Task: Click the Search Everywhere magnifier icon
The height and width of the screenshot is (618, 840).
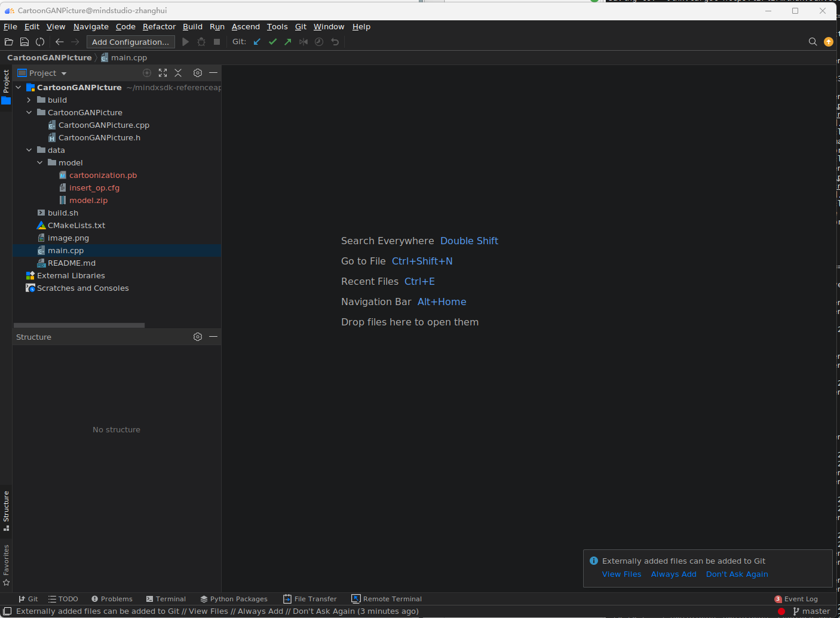Action: click(x=813, y=42)
